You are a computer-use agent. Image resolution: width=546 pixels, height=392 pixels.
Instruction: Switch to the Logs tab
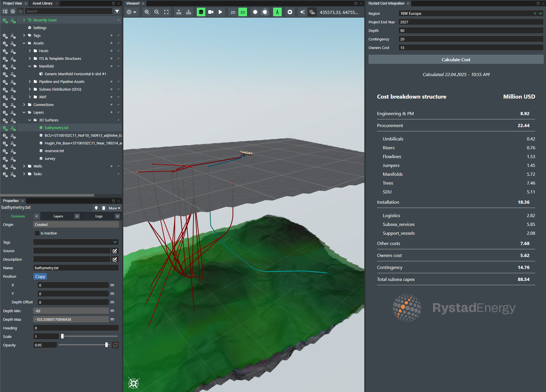(99, 216)
